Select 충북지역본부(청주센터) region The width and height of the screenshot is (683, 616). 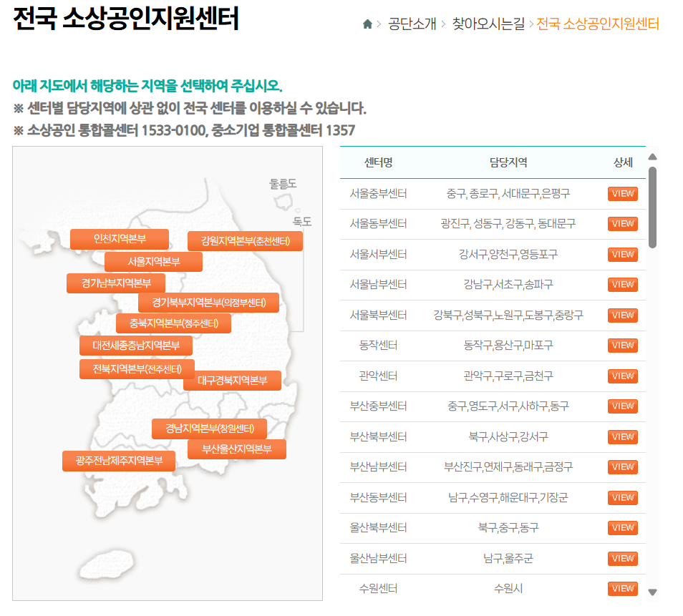(x=173, y=323)
